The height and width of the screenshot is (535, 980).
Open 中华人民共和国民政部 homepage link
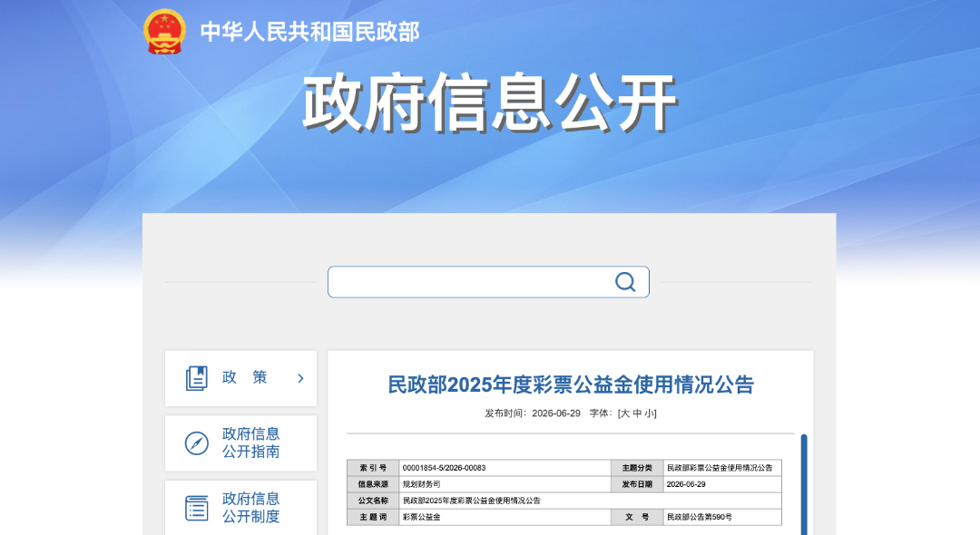(x=309, y=32)
